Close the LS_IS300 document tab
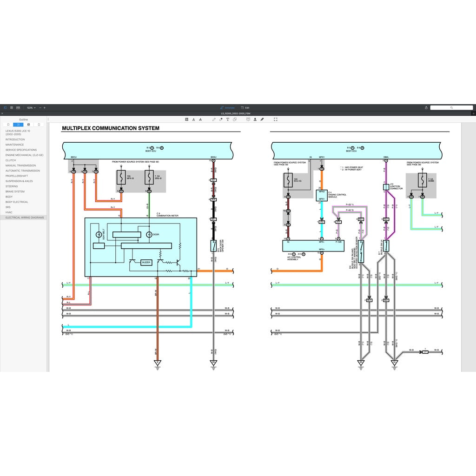This screenshot has height=476, width=476. click(x=2, y=113)
